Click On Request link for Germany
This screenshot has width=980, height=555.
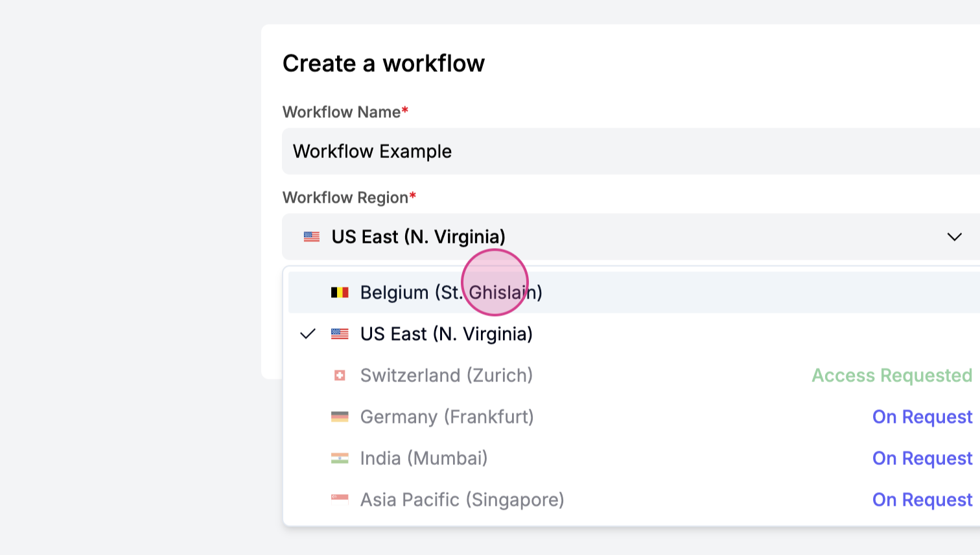922,417
